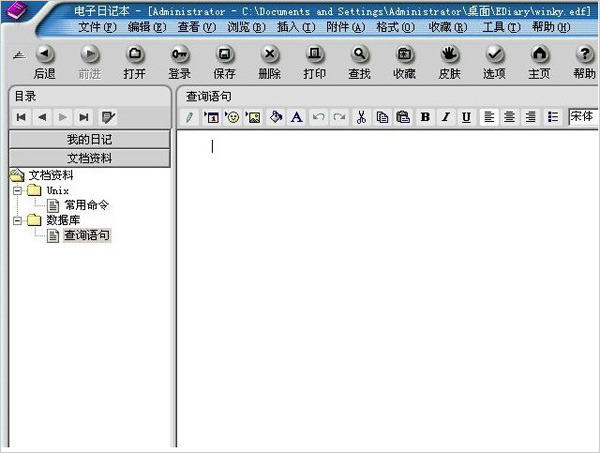Insert date with calendar icon
This screenshot has height=453, width=600.
211,117
